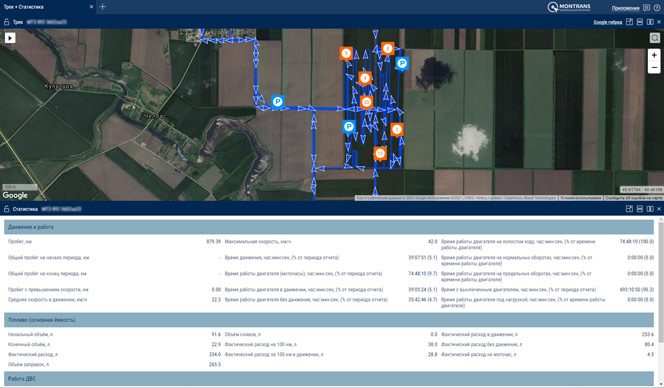Click the Montrans logo
664x388 pixels.
569,7
